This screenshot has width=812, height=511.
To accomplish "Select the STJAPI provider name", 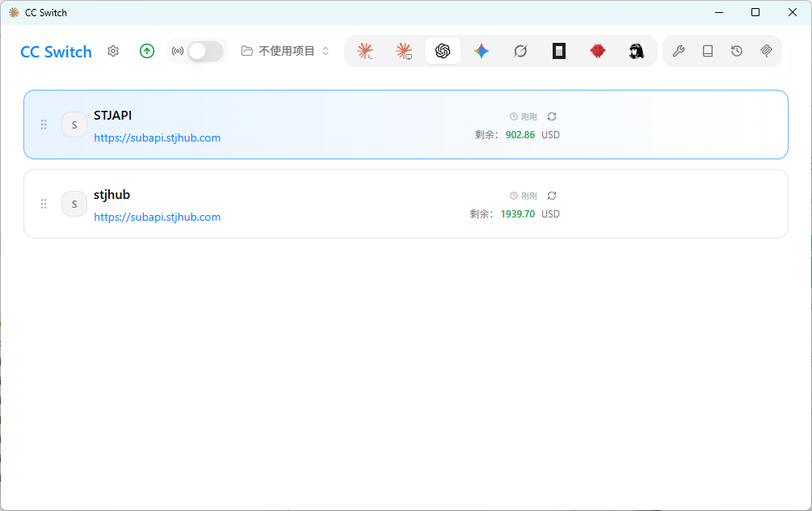I will pos(112,115).
